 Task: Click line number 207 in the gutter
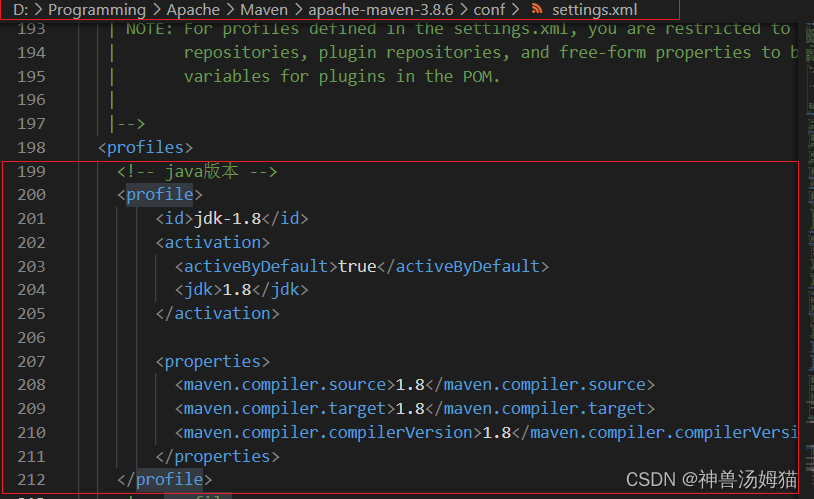click(31, 361)
